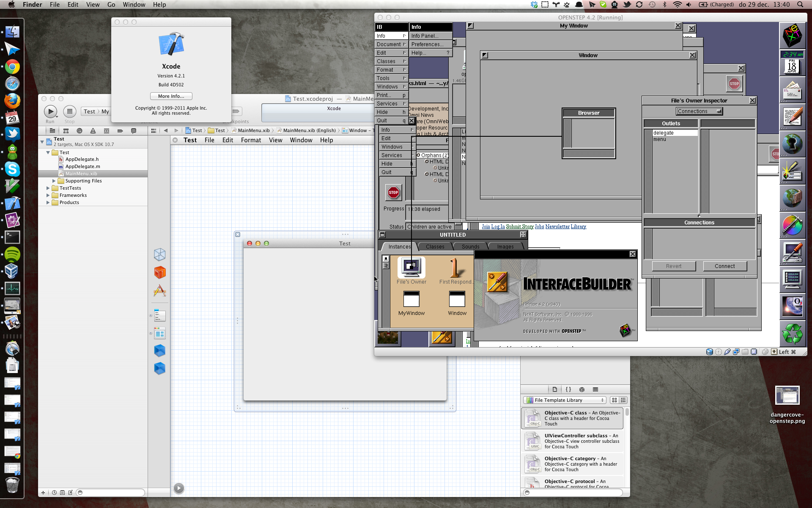Collapse the Test group folder
The width and height of the screenshot is (812, 508).
tap(48, 152)
